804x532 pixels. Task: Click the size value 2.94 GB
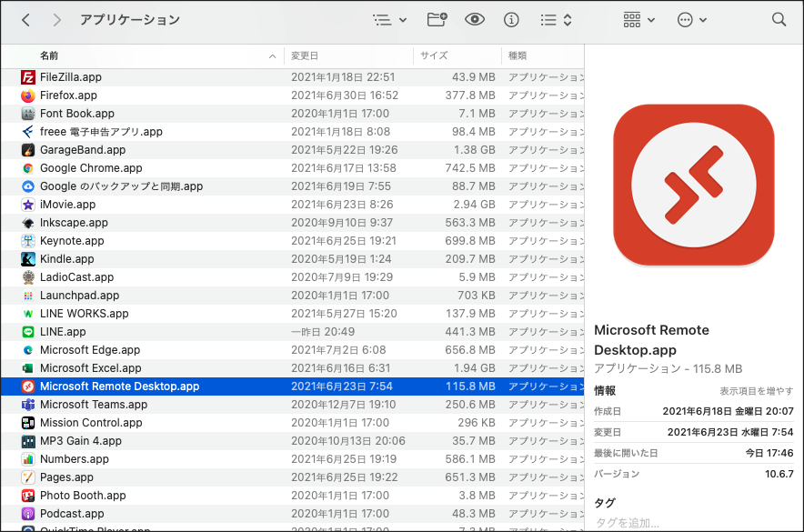click(x=474, y=205)
